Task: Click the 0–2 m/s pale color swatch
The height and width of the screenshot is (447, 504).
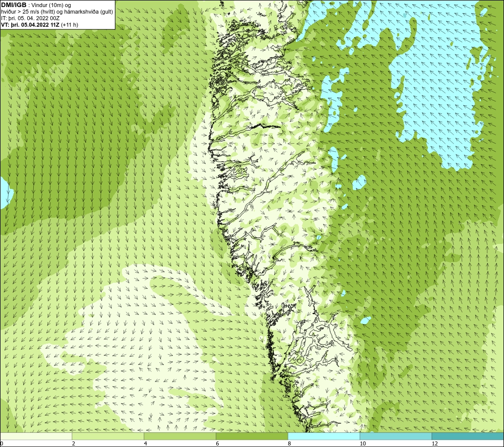Action: (x=36, y=436)
